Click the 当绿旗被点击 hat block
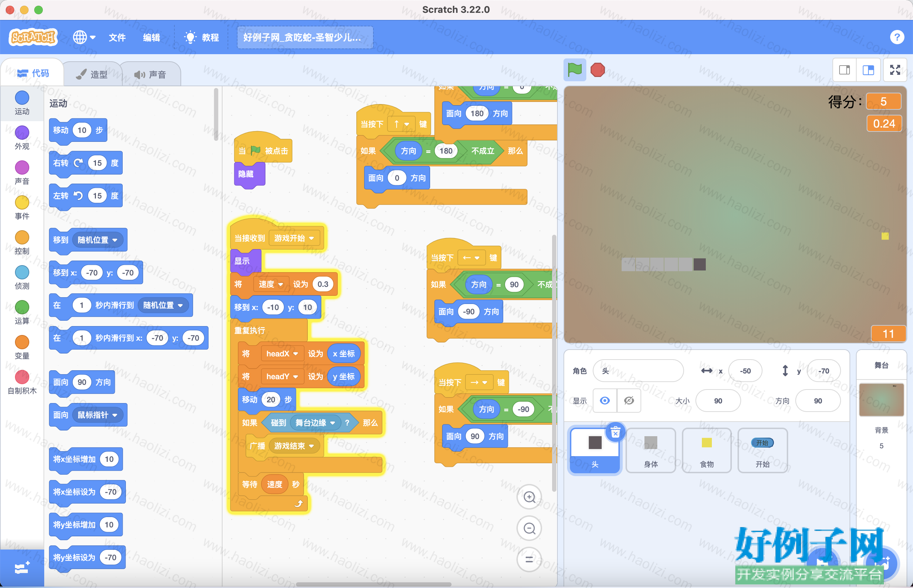 [x=263, y=148]
